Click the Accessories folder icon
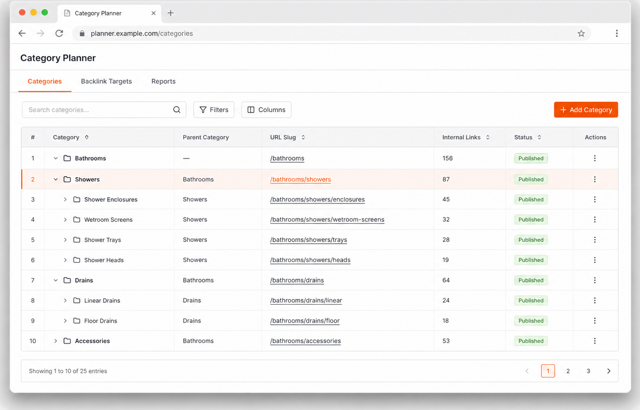The height and width of the screenshot is (410, 640). [x=67, y=341]
